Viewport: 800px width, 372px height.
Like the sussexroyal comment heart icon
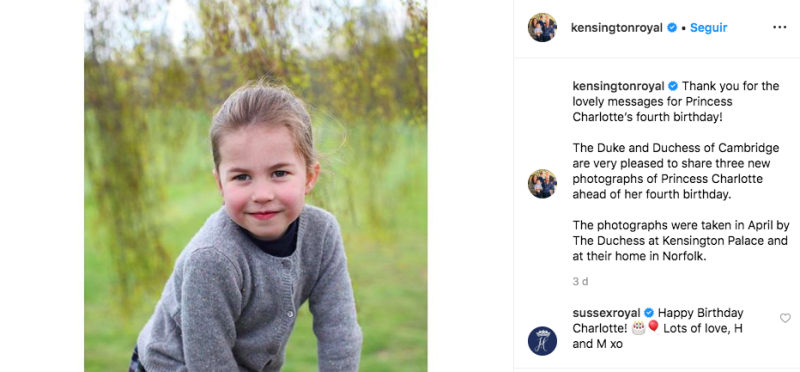(x=785, y=318)
